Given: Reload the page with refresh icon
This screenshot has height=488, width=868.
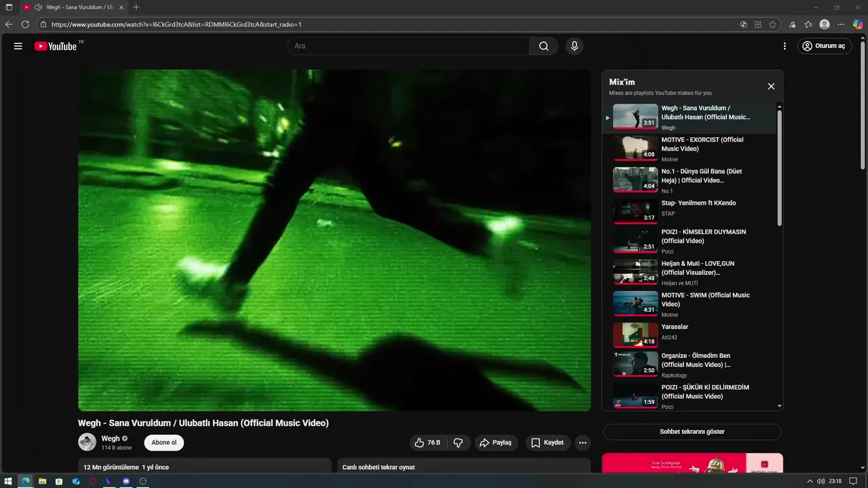Looking at the screenshot, I should [x=25, y=24].
